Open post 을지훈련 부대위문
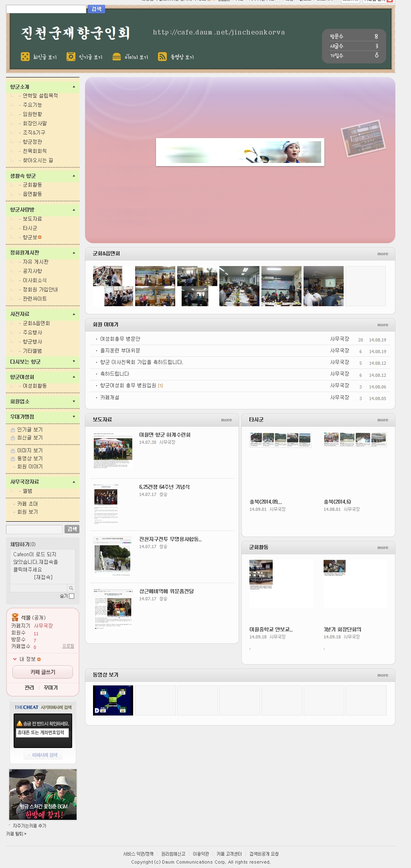This screenshot has height=868, width=411. [120, 351]
